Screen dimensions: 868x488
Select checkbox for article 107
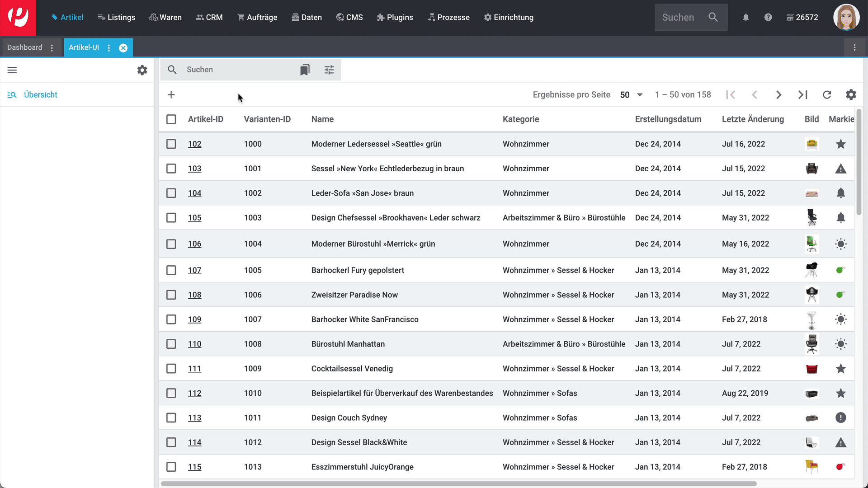(171, 270)
